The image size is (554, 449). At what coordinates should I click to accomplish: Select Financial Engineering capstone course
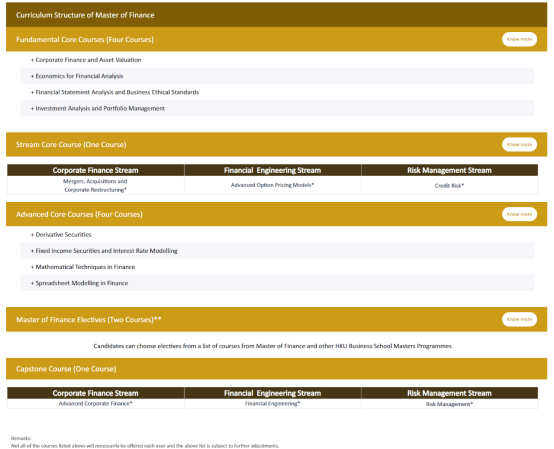click(x=272, y=403)
